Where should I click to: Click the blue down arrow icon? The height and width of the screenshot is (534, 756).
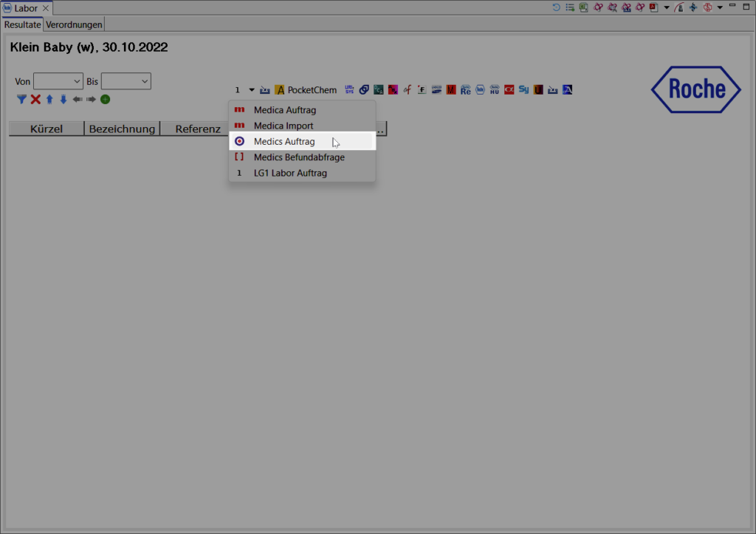(x=63, y=99)
